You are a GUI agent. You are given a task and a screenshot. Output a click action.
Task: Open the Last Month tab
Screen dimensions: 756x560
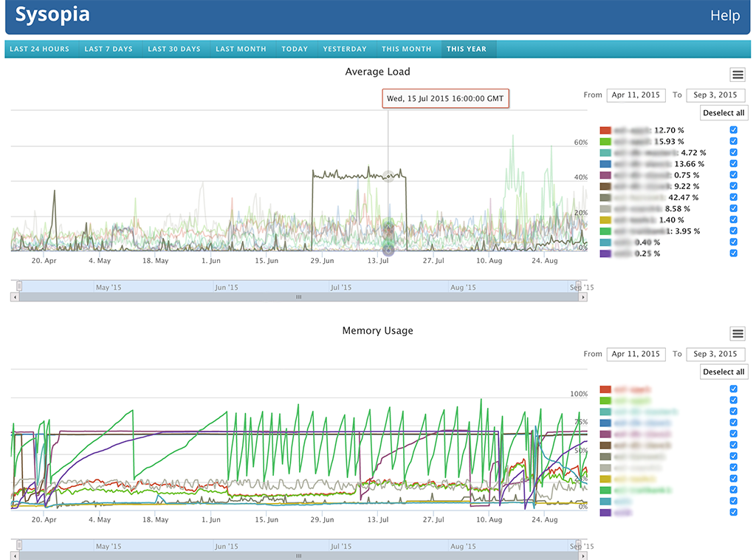click(241, 49)
